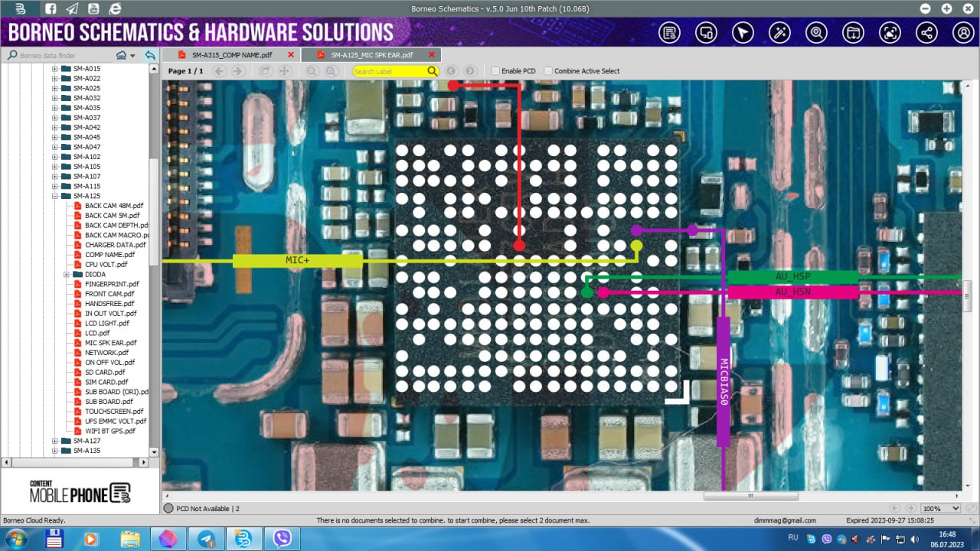Screen dimensions: 980x551
Task: Open MIC SPK EAR.pdf in tree
Action: [x=110, y=343]
